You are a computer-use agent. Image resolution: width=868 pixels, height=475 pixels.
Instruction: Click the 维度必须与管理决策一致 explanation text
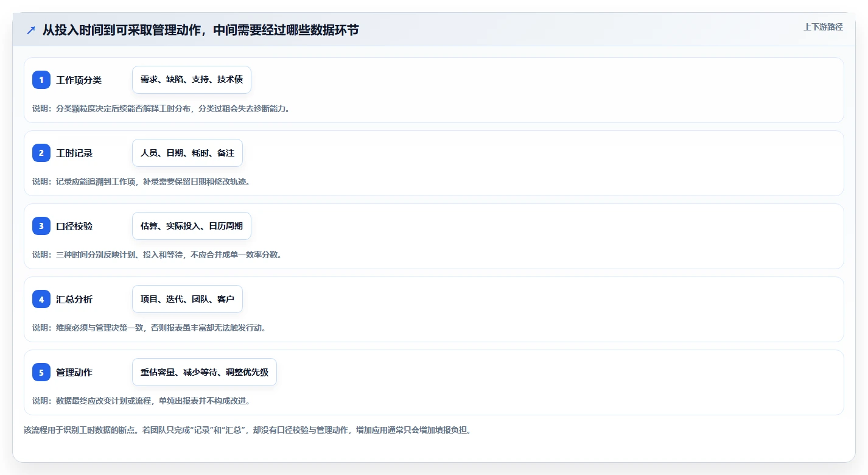click(x=149, y=328)
